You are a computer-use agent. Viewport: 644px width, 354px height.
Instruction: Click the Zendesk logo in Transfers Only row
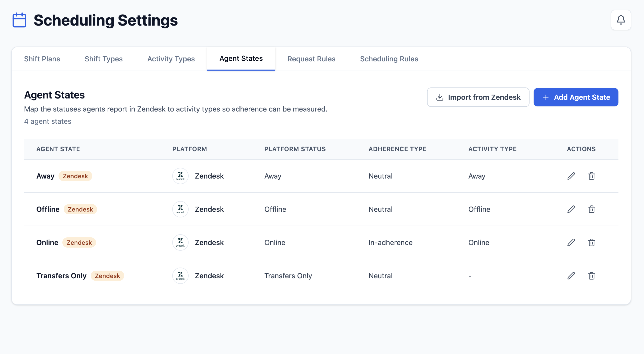click(180, 276)
